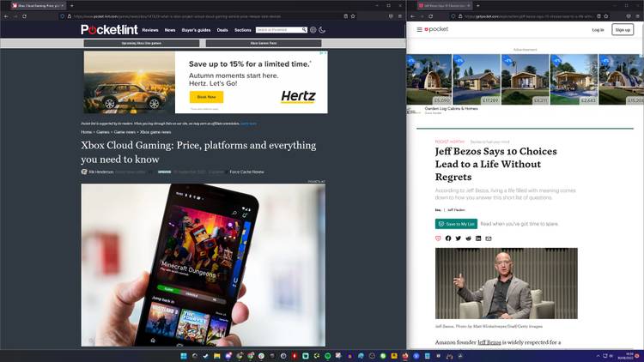Screen dimensions: 644x362
Task: Select the Jeff Bezos Pocket browser tab
Action: click(x=444, y=6)
